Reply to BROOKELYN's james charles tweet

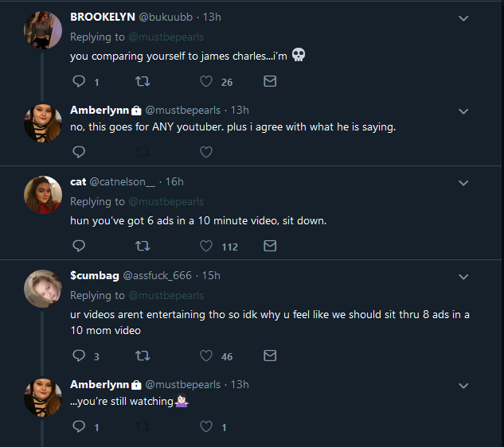click(x=79, y=81)
